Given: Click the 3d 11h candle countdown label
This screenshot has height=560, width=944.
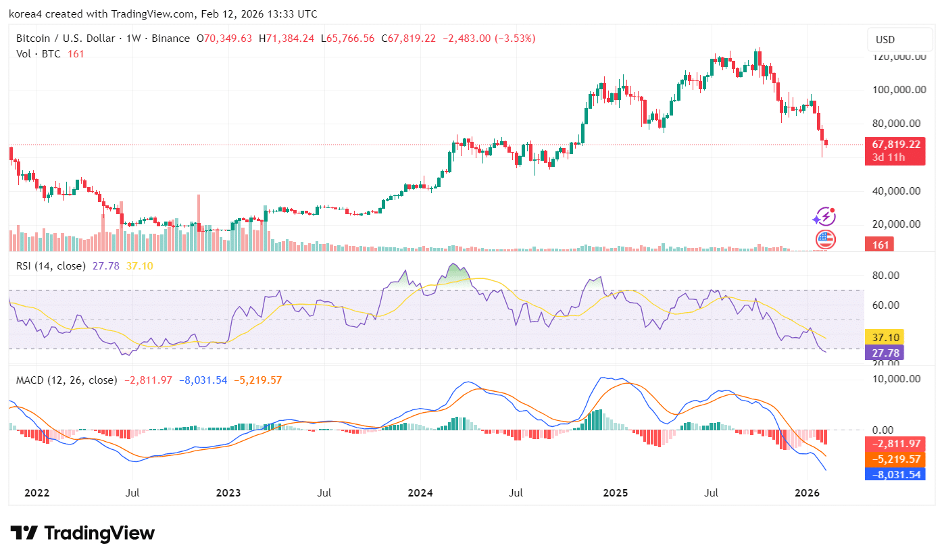Looking at the screenshot, I should coord(889,157).
